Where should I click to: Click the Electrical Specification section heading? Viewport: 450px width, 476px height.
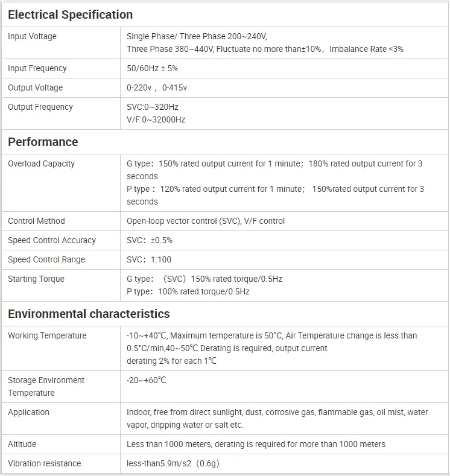(70, 14)
